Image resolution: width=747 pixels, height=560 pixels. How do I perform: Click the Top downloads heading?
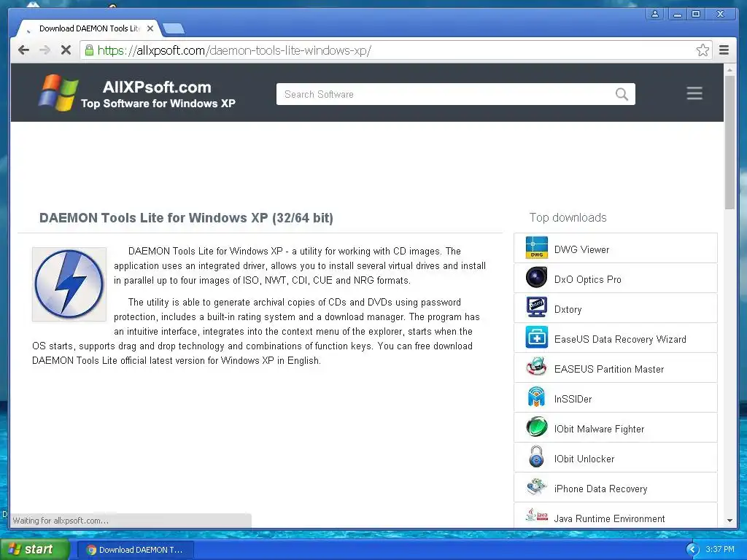tap(568, 217)
